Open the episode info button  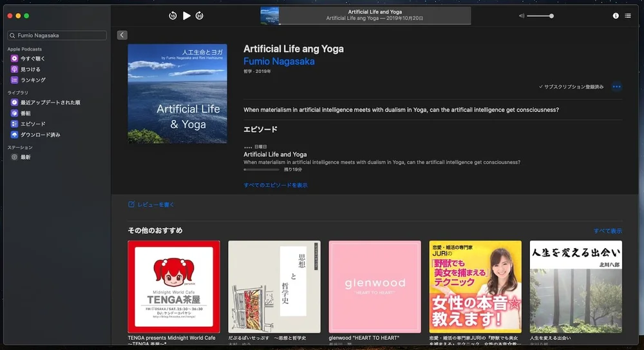pos(616,15)
